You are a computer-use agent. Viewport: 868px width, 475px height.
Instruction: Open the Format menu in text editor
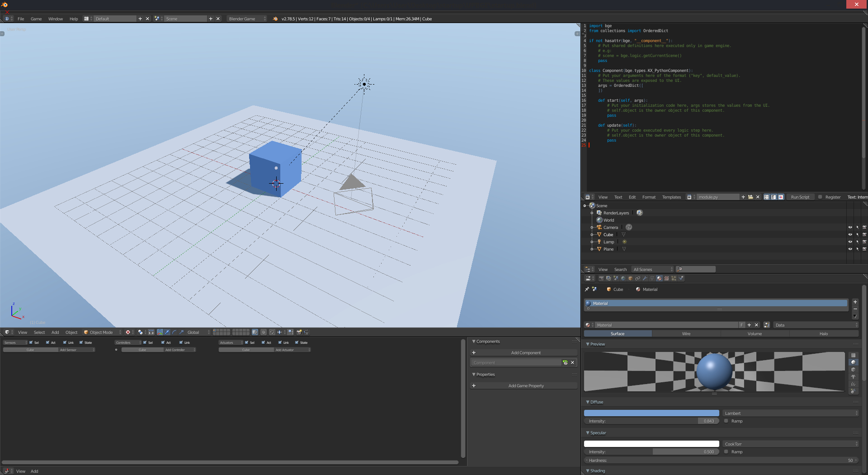coord(649,197)
